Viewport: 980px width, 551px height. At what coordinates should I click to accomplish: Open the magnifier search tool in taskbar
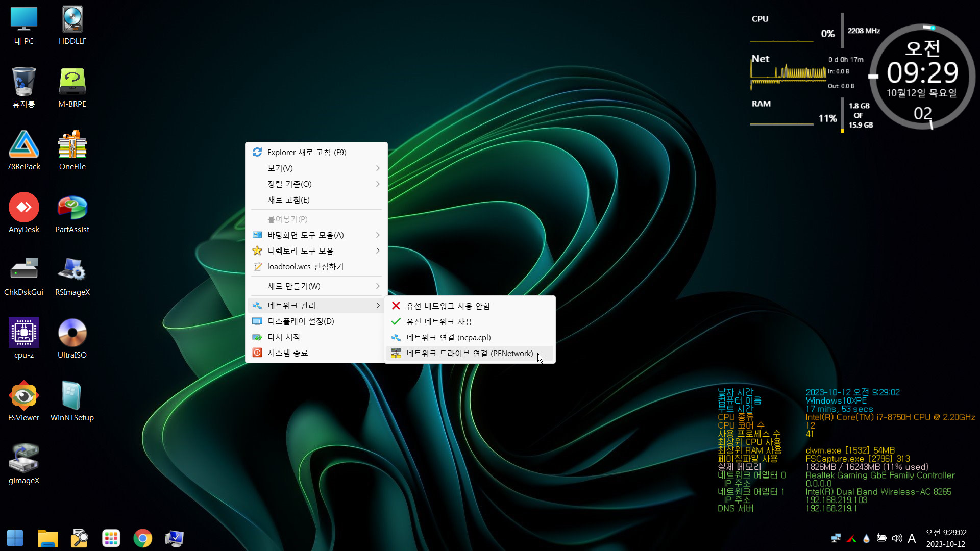[80, 538]
